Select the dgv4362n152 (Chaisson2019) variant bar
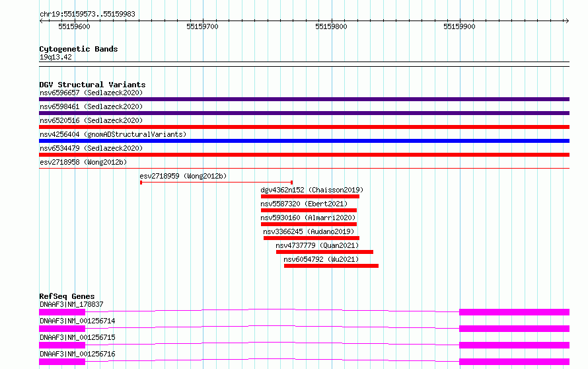Viewport: 588px width, 369px height. pyautogui.click(x=310, y=196)
